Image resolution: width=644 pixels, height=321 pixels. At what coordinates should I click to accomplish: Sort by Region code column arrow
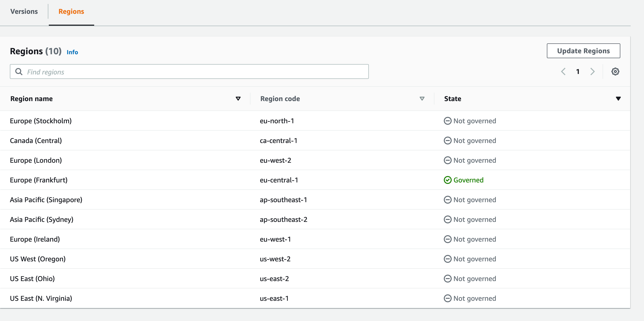click(422, 99)
